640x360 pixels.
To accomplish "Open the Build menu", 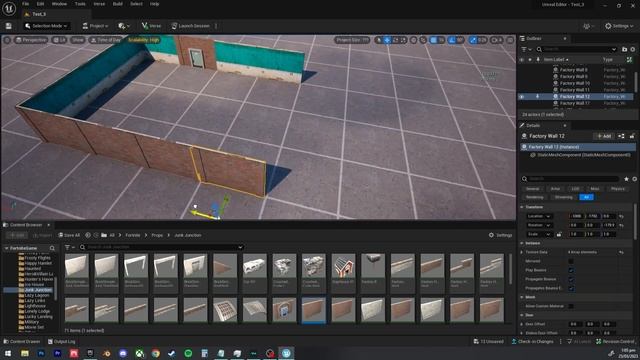I will click(x=118, y=4).
